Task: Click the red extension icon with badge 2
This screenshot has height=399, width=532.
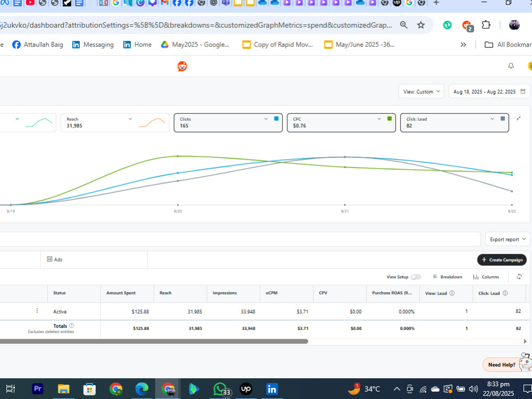Action: tap(467, 25)
